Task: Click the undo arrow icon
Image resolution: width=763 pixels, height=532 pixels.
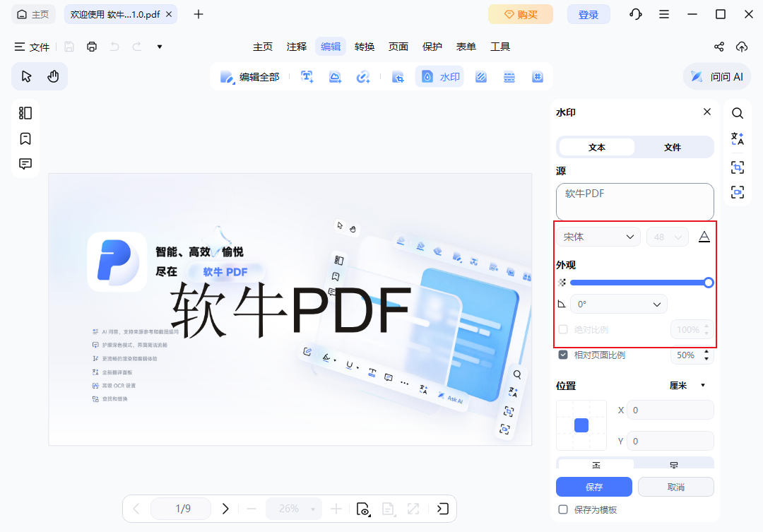Action: coord(114,47)
